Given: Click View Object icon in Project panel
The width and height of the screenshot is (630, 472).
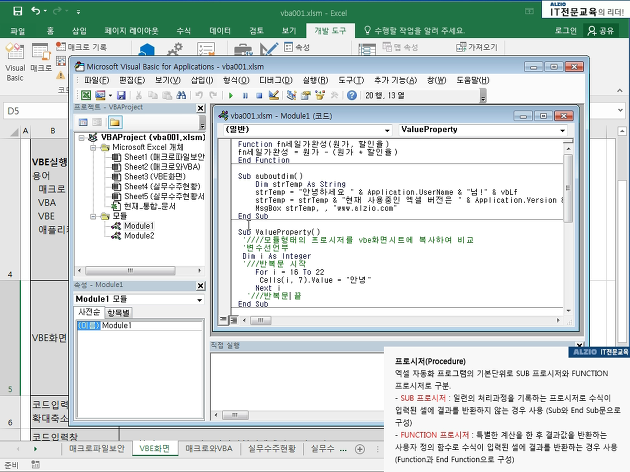Looking at the screenshot, I should click(97, 122).
